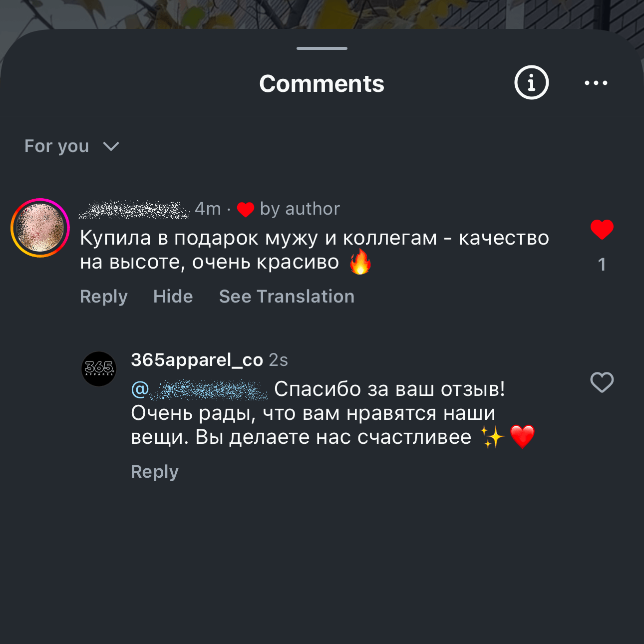Open the commenter's story profile picture
Viewport: 644px width, 644px height.
coord(40,228)
